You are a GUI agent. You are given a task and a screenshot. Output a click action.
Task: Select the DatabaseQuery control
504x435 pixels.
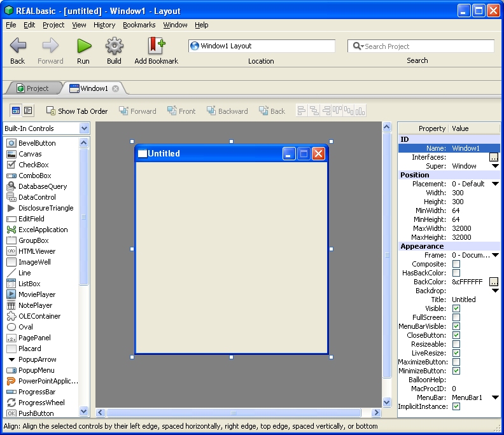click(x=37, y=186)
